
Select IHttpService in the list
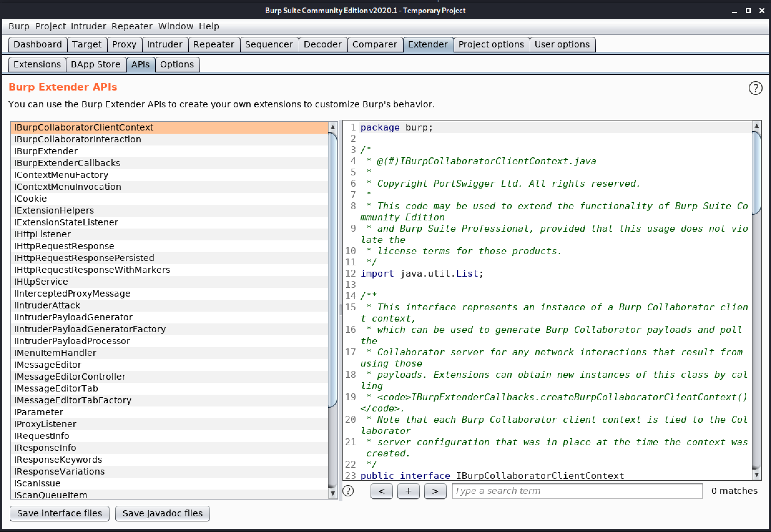pos(169,281)
